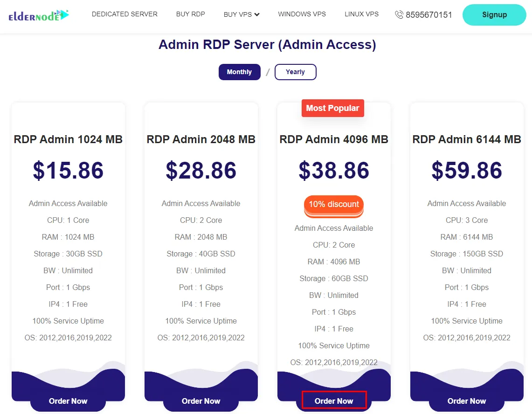Click the $38.86 price on the 4096 MB plan
532x414 pixels.
coord(333,171)
